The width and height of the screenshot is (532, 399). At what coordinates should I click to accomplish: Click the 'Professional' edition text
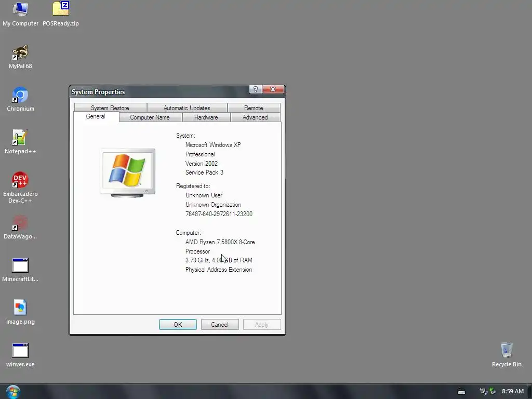tap(200, 154)
